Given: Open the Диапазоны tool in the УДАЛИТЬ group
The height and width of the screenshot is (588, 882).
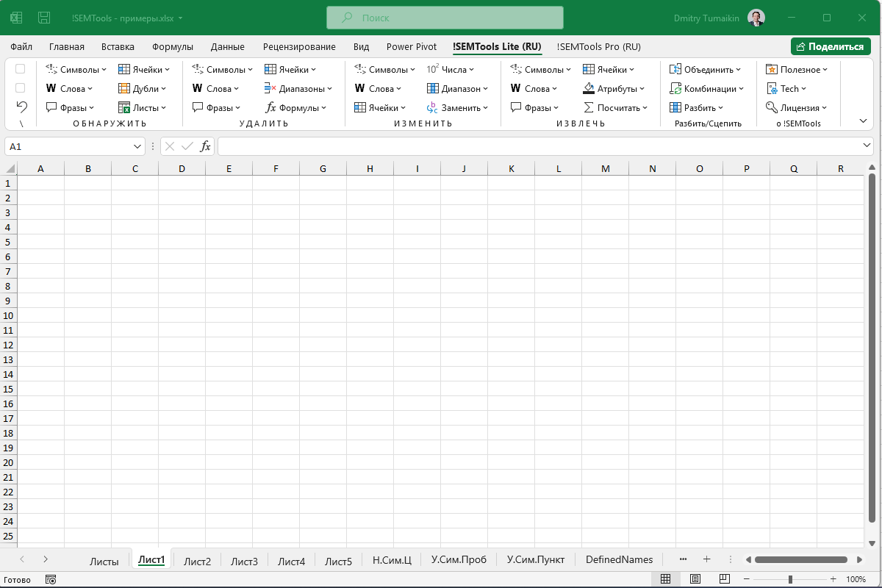Looking at the screenshot, I should click(x=298, y=89).
